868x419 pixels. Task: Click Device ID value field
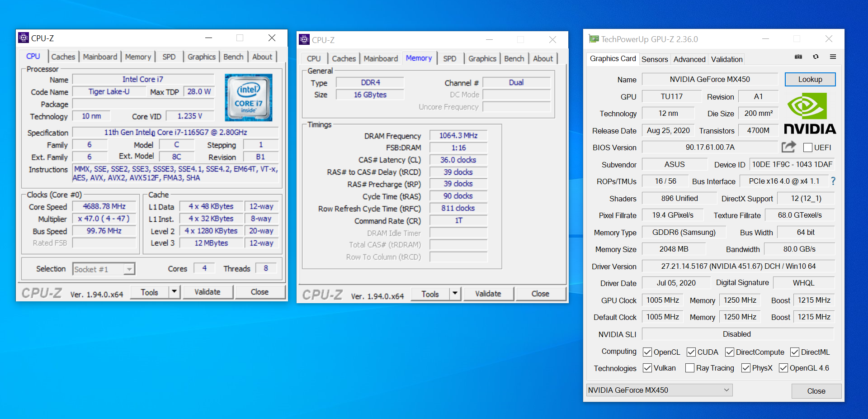(x=792, y=164)
